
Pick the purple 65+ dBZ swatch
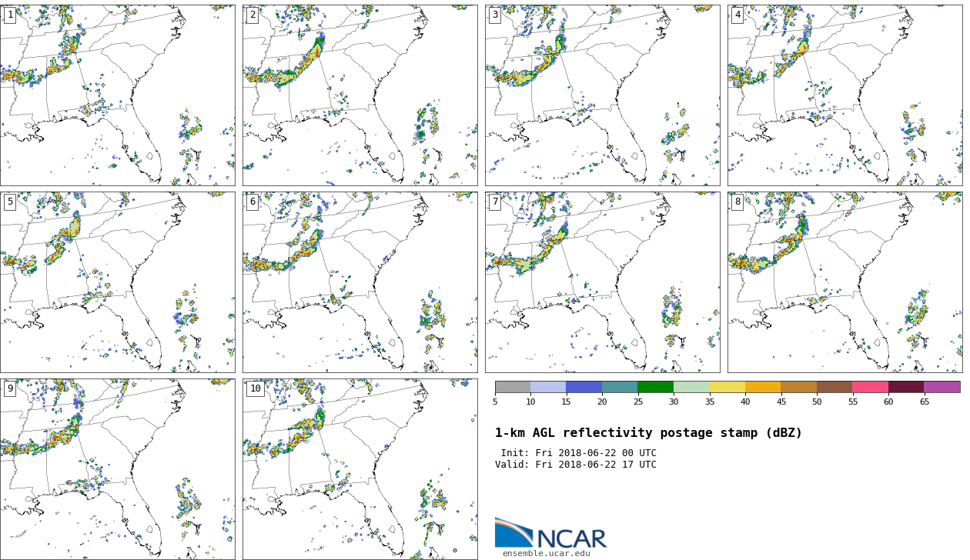point(942,387)
